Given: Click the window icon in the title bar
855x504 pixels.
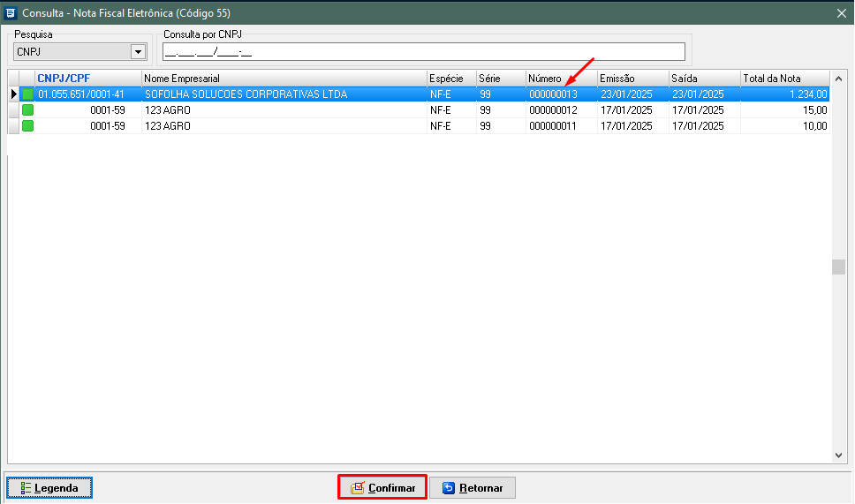Looking at the screenshot, I should [x=11, y=12].
